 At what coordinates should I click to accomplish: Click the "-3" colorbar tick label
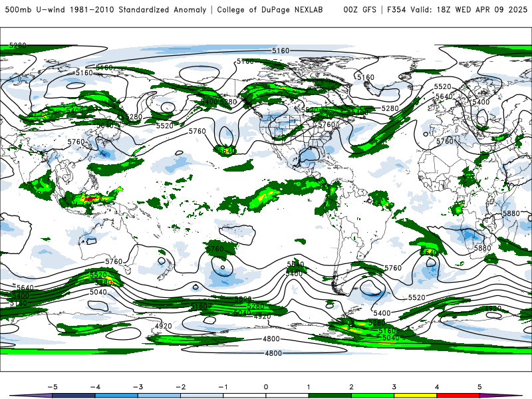coord(138,387)
